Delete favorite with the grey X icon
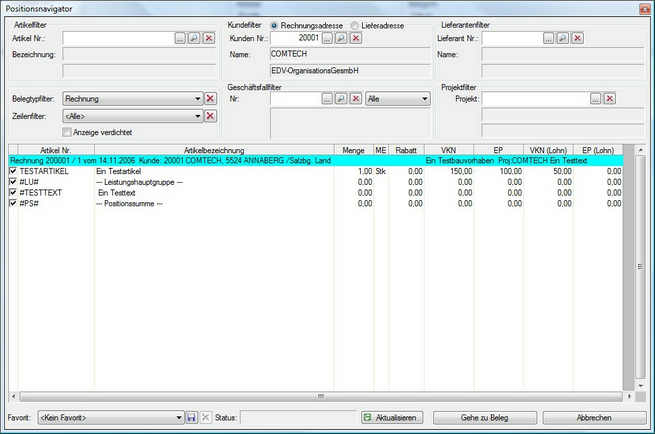The width and height of the screenshot is (655, 434). tap(206, 418)
